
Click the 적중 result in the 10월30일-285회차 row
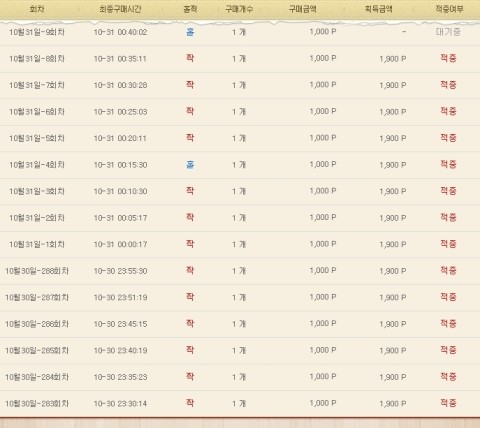tap(448, 350)
